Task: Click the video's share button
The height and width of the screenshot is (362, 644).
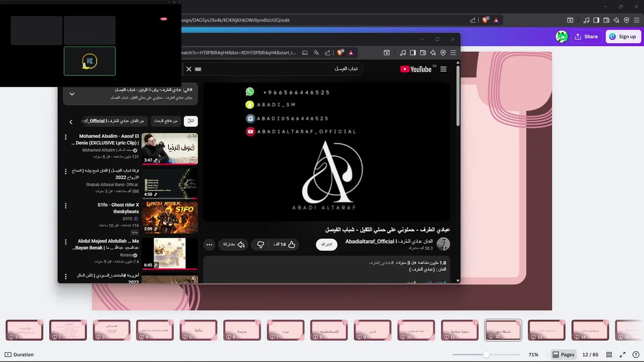Action: point(234,244)
